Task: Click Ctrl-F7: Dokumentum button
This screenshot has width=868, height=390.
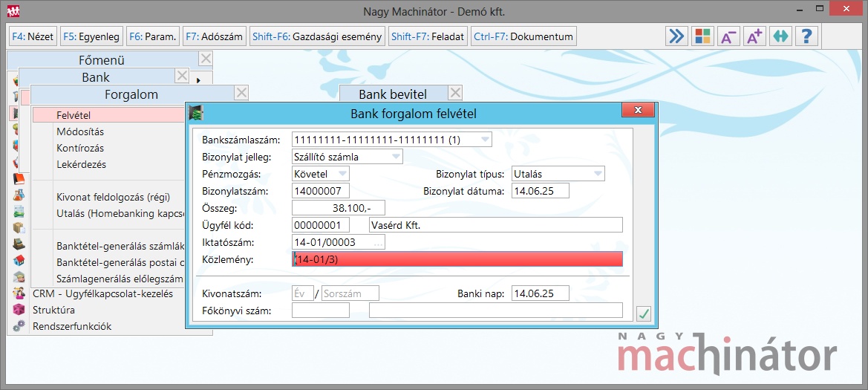Action: click(x=523, y=37)
